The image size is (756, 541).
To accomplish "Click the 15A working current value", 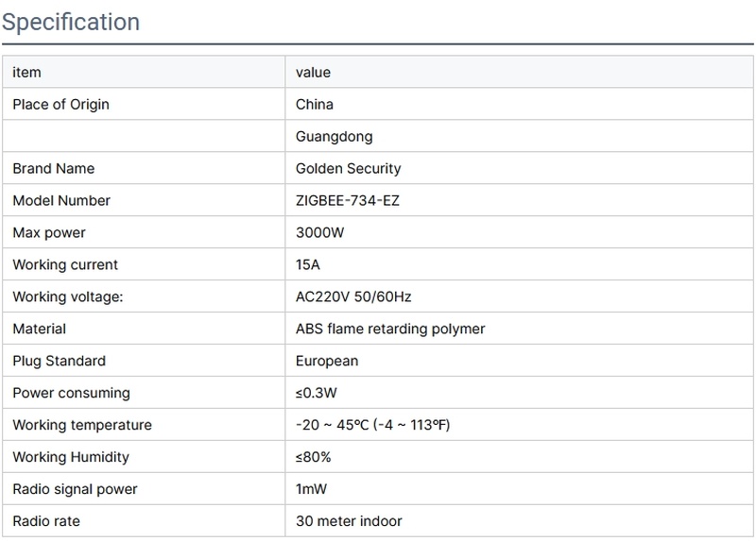I will [x=308, y=265].
